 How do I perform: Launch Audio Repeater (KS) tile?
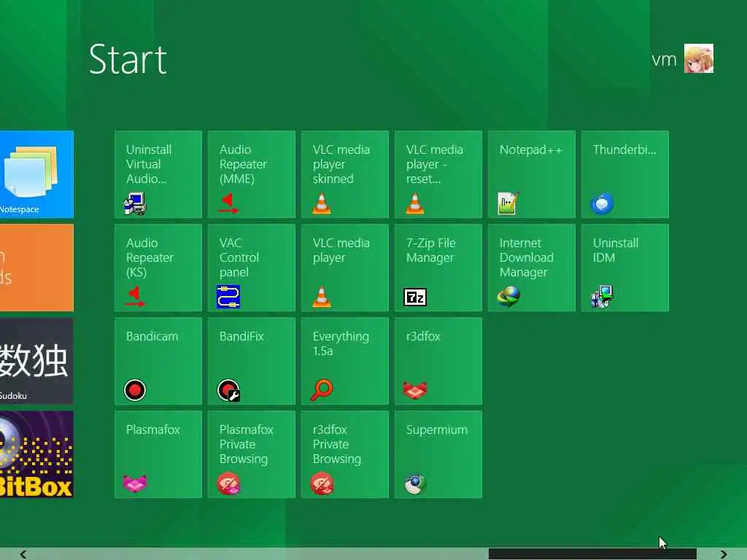pyautogui.click(x=158, y=268)
